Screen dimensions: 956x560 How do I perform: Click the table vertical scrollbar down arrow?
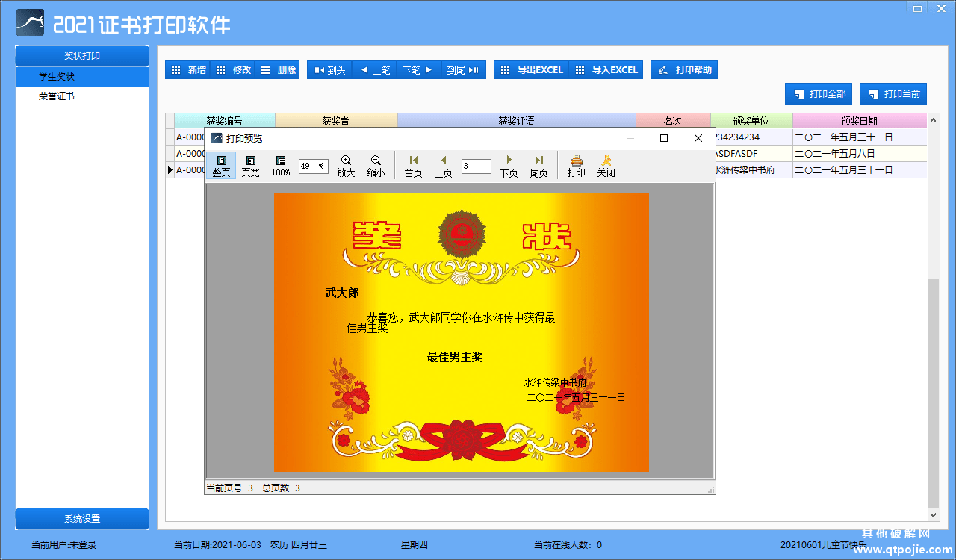(x=933, y=514)
